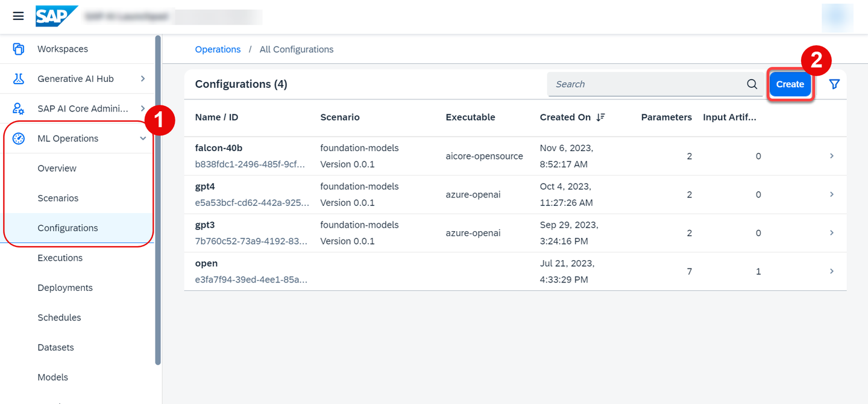Click the gpt4 configuration name

205,187
